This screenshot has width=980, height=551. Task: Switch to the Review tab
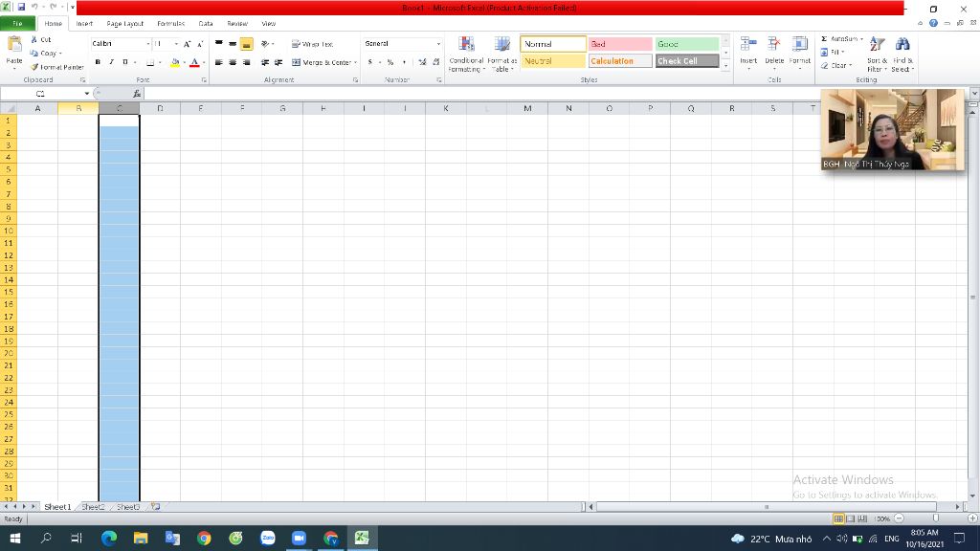pos(237,24)
